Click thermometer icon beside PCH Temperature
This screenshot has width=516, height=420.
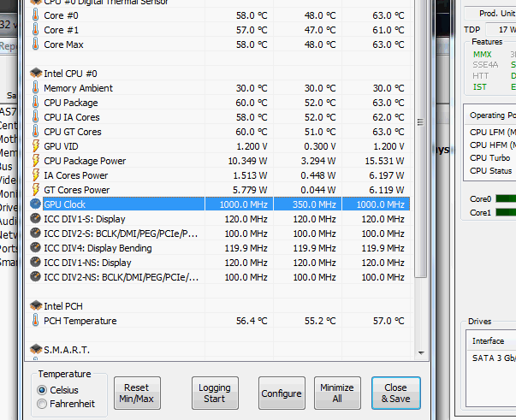(x=35, y=320)
